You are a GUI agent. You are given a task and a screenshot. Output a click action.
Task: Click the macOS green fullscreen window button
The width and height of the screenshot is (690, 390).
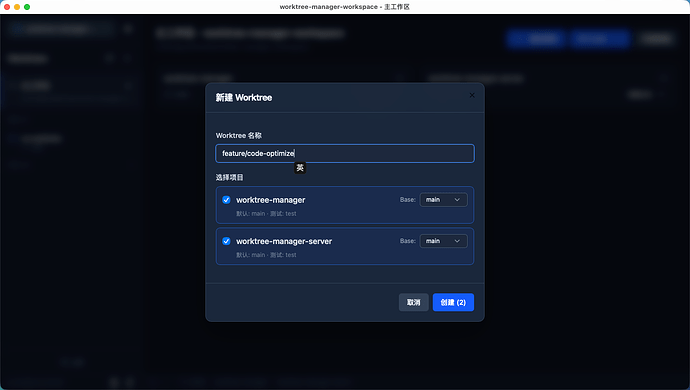pos(27,7)
